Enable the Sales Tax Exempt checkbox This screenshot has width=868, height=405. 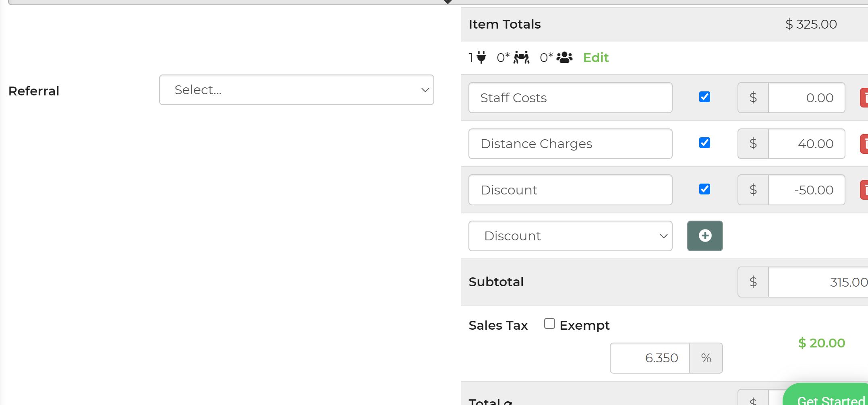549,324
